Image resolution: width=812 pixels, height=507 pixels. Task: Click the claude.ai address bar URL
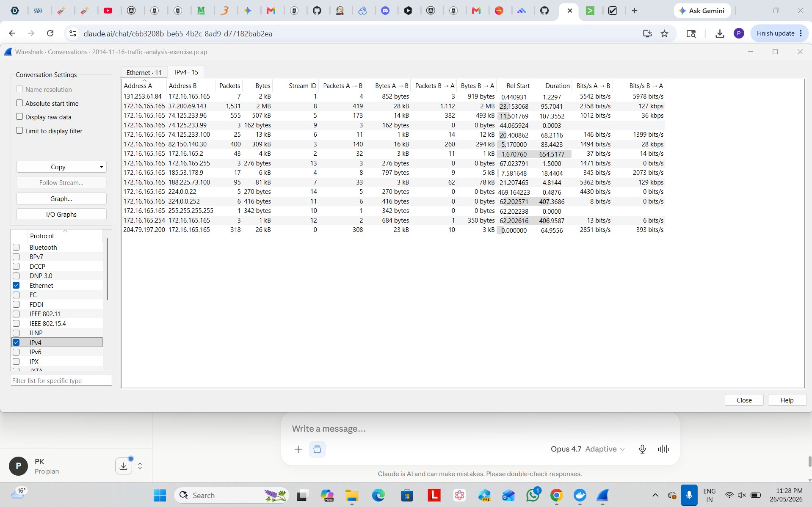point(178,33)
